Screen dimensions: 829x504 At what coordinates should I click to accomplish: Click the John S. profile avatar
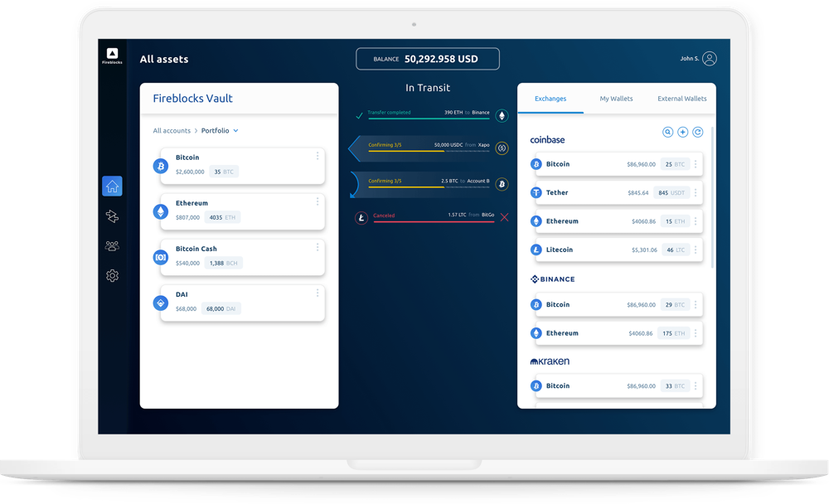click(x=710, y=59)
